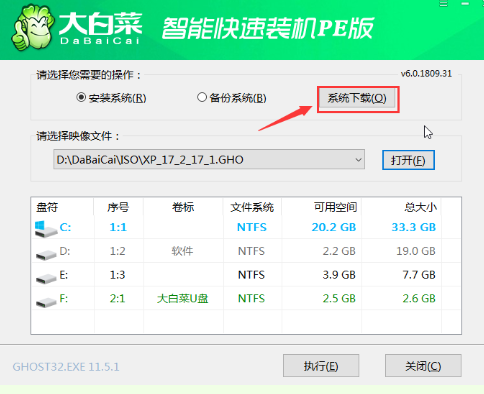Image resolution: width=484 pixels, height=394 pixels.
Task: Click the version label v6.0.1809.31
Action: [426, 74]
